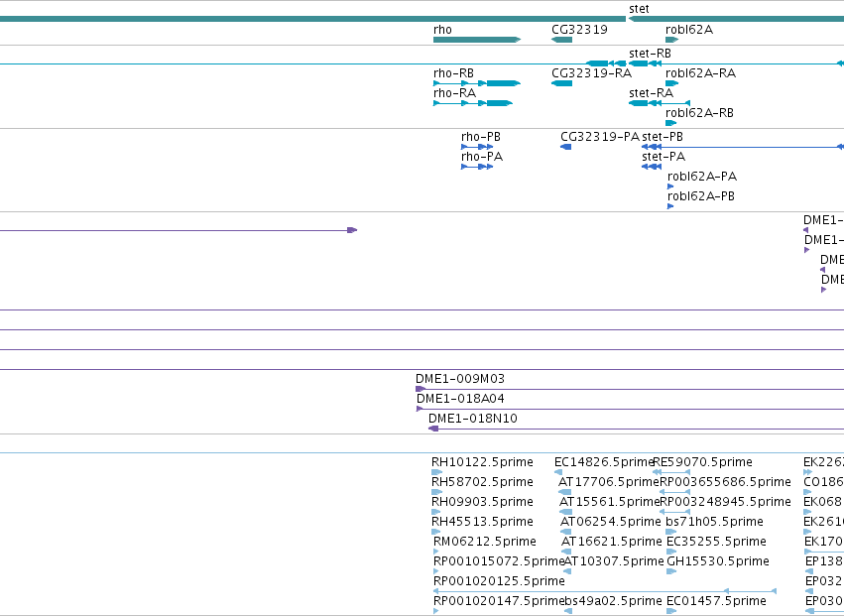Open the CG32319-PA protein feature
The height and width of the screenshot is (616, 844).
pos(565,147)
